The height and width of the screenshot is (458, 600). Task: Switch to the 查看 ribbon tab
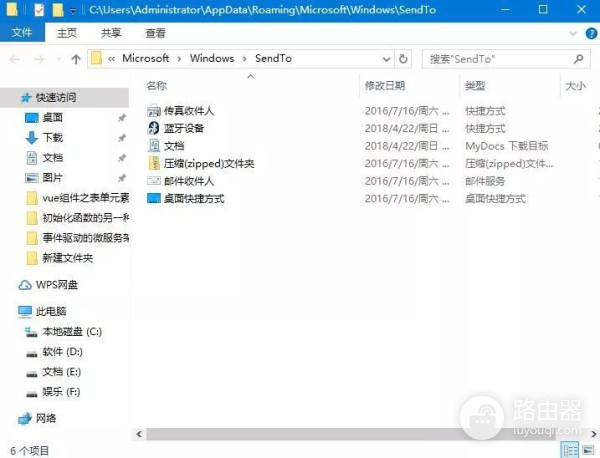tap(155, 33)
